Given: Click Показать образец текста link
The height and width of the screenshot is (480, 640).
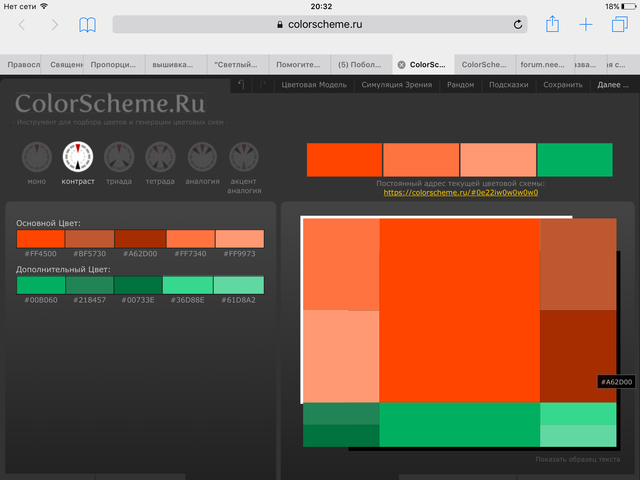Looking at the screenshot, I should click(578, 459).
